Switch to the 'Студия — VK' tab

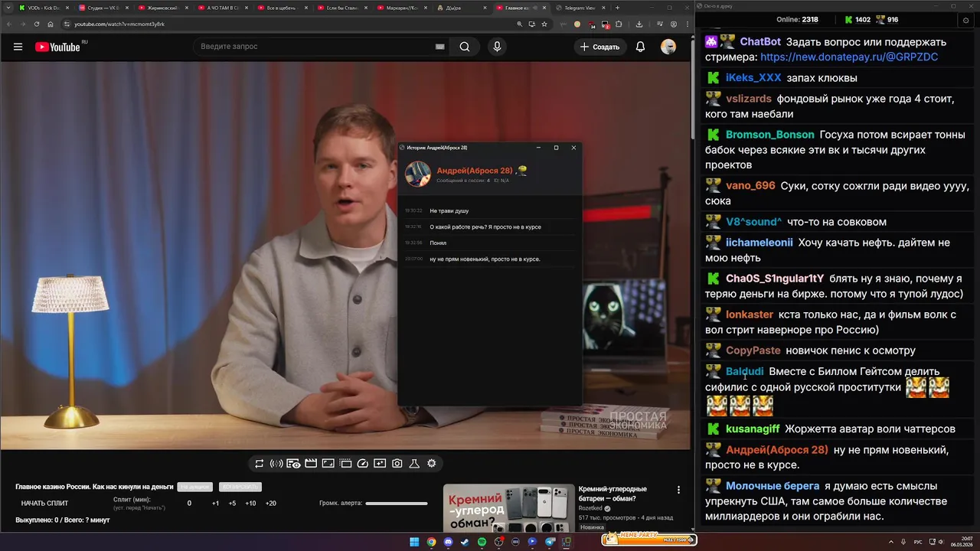click(x=104, y=8)
